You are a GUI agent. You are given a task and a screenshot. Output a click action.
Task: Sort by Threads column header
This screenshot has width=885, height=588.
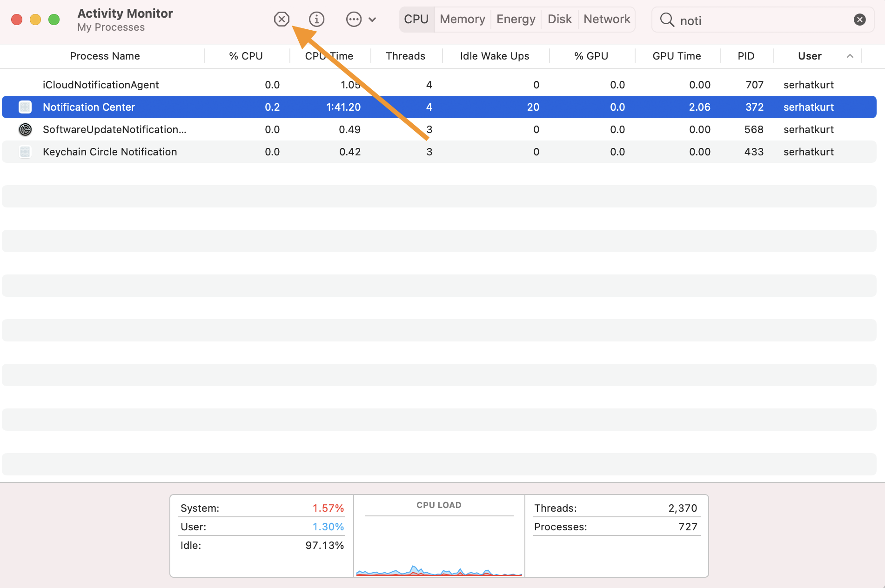tap(406, 56)
